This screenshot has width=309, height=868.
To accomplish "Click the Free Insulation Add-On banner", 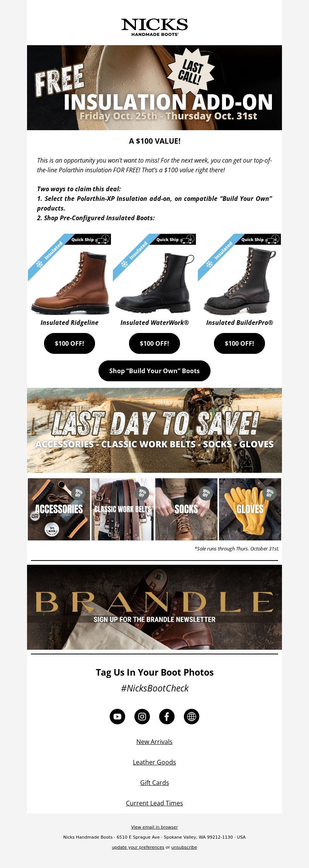I will [x=154, y=88].
